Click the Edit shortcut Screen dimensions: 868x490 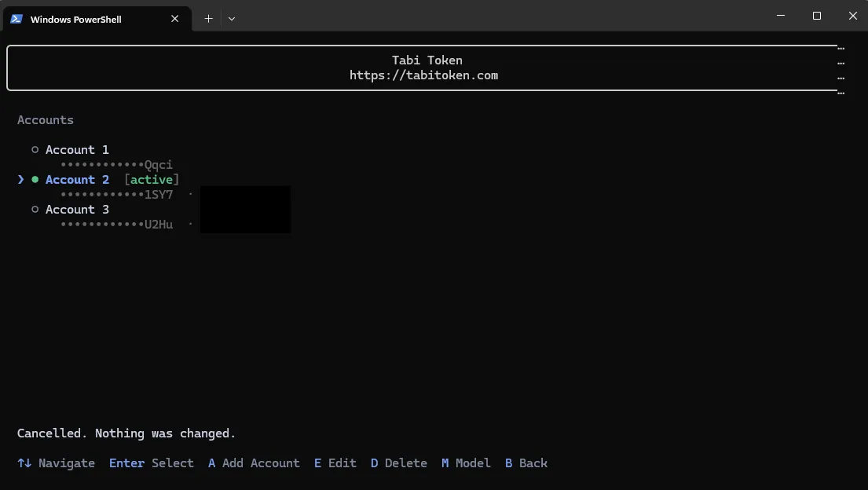click(335, 463)
